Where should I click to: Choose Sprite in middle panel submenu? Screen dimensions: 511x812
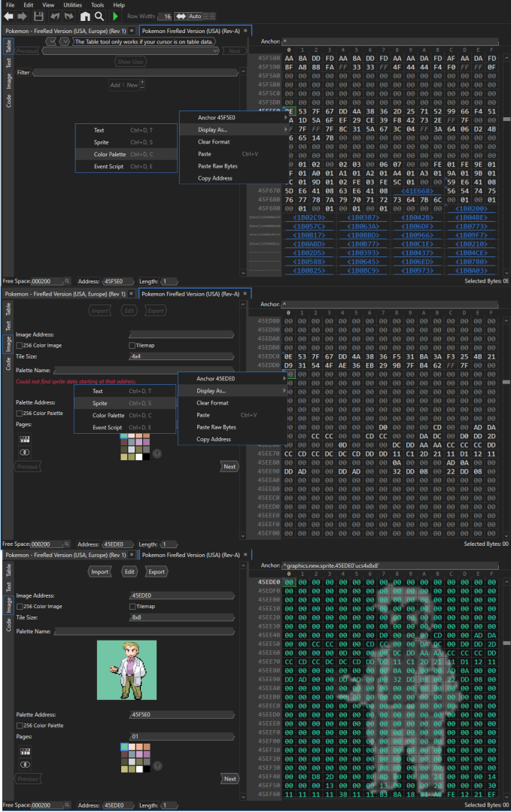[x=125, y=404]
